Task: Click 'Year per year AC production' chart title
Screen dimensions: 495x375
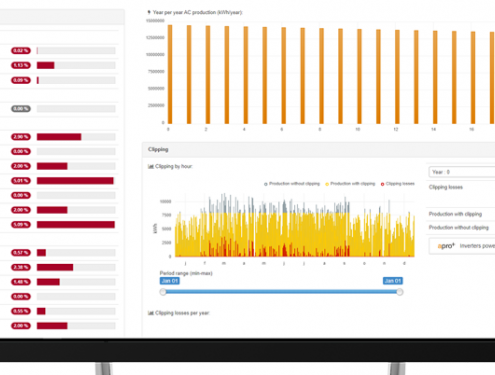Action: pyautogui.click(x=198, y=12)
